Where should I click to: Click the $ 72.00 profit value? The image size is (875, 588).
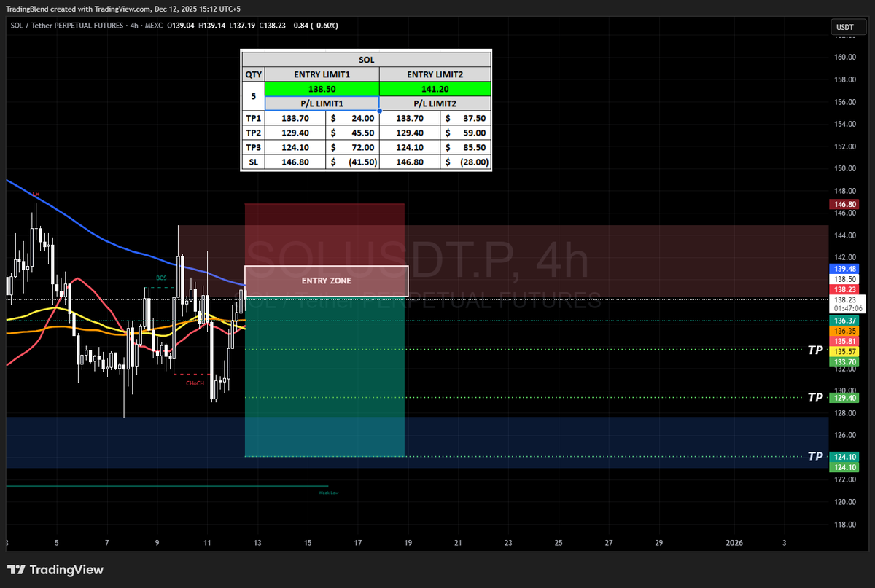pyautogui.click(x=352, y=148)
